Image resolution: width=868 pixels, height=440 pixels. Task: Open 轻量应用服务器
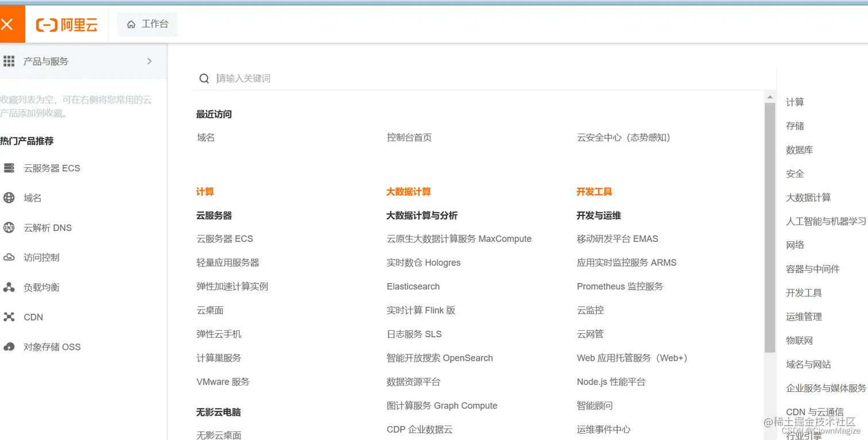point(228,263)
